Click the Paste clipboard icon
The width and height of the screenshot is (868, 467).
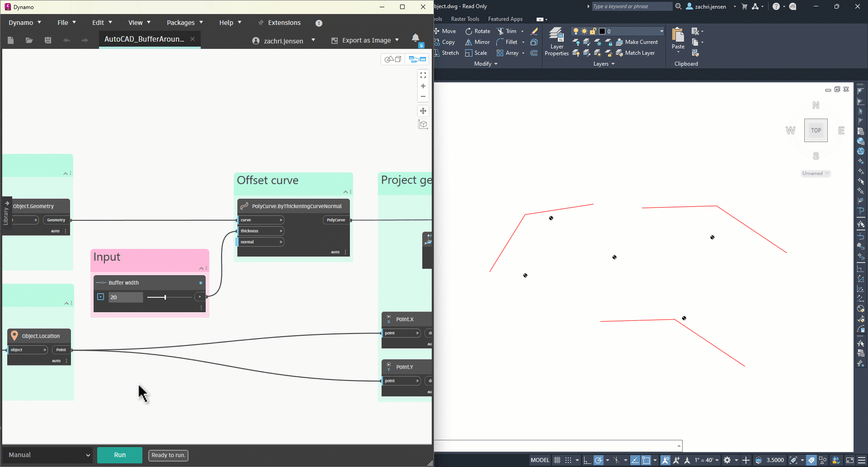[x=678, y=37]
